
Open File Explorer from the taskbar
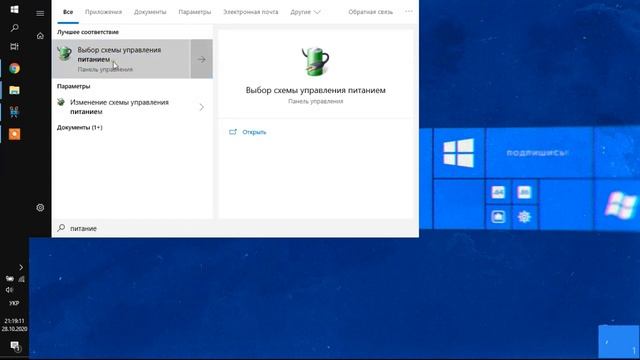coord(14,90)
